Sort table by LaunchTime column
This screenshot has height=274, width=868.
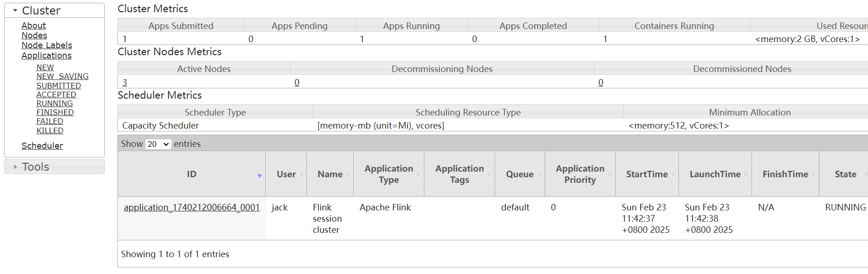pos(715,174)
